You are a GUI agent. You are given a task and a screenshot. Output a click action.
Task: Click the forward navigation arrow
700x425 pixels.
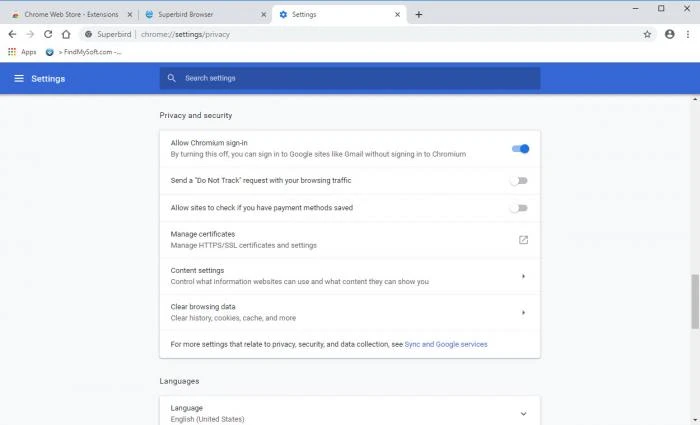pyautogui.click(x=30, y=34)
